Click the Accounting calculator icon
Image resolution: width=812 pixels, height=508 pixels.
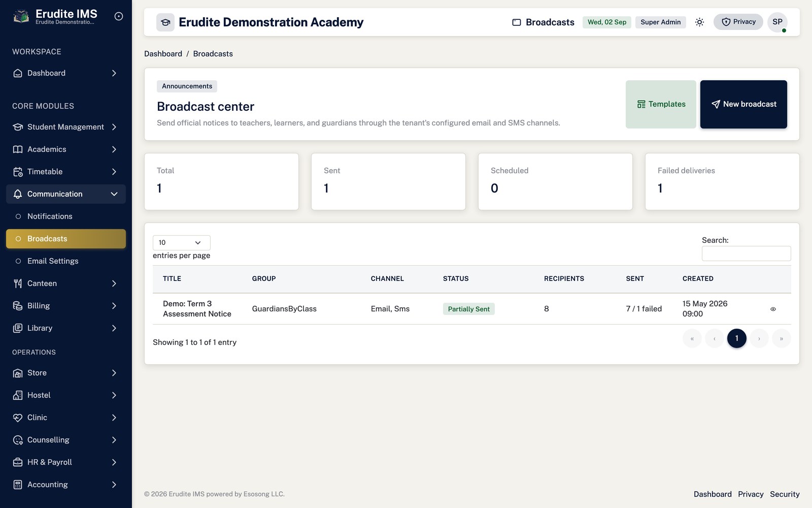pos(18,485)
